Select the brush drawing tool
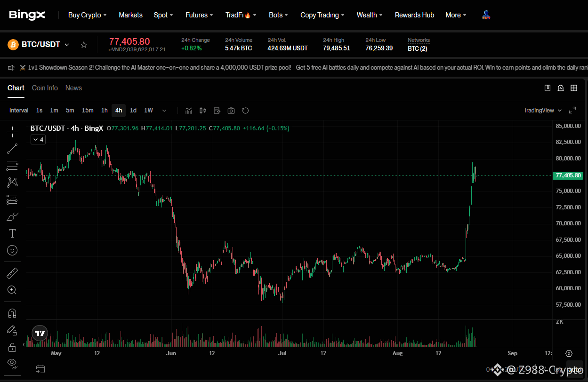Screen dimensions: 588x382 12,216
